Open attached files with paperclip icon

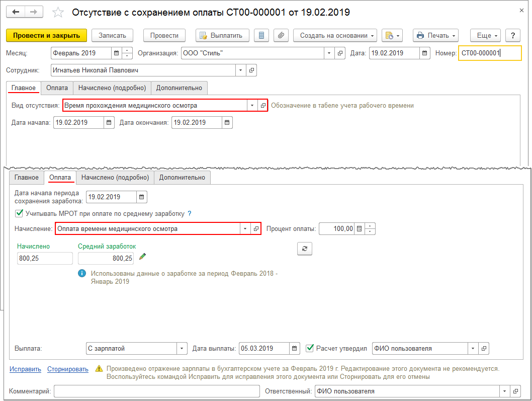click(281, 35)
